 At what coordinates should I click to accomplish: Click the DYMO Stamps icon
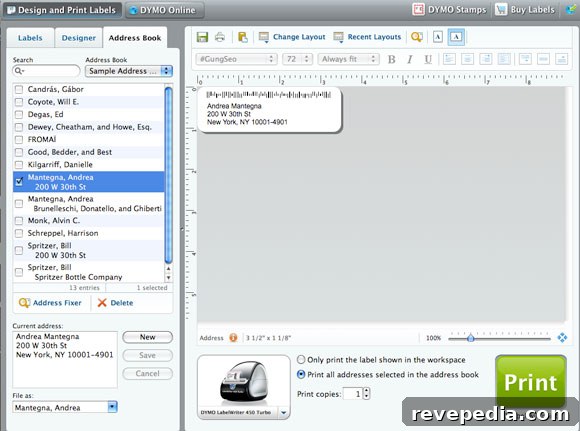418,10
